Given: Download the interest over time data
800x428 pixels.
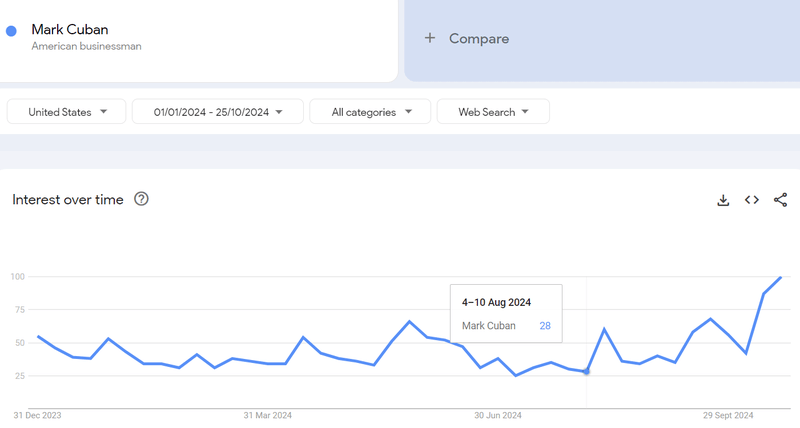Looking at the screenshot, I should 723,200.
